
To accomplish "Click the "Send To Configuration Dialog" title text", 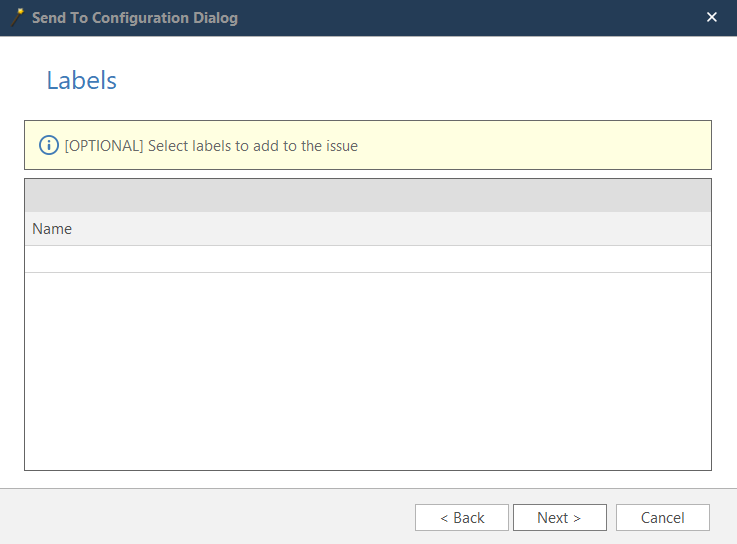I will 135,18.
